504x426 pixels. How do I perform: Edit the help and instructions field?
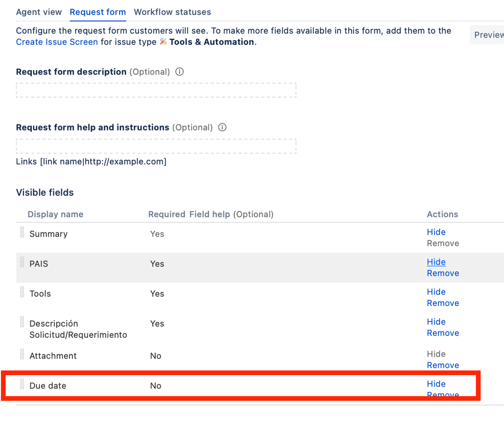(156, 146)
